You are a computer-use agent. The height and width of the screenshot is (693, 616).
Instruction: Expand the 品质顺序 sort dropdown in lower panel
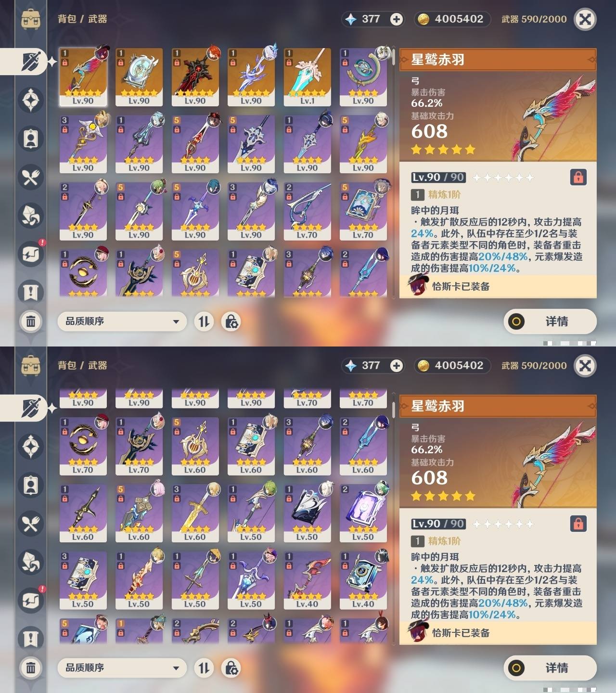coord(122,667)
